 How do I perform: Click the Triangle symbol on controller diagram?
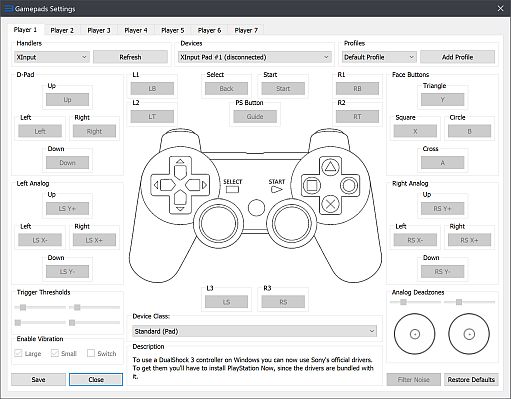(x=330, y=166)
